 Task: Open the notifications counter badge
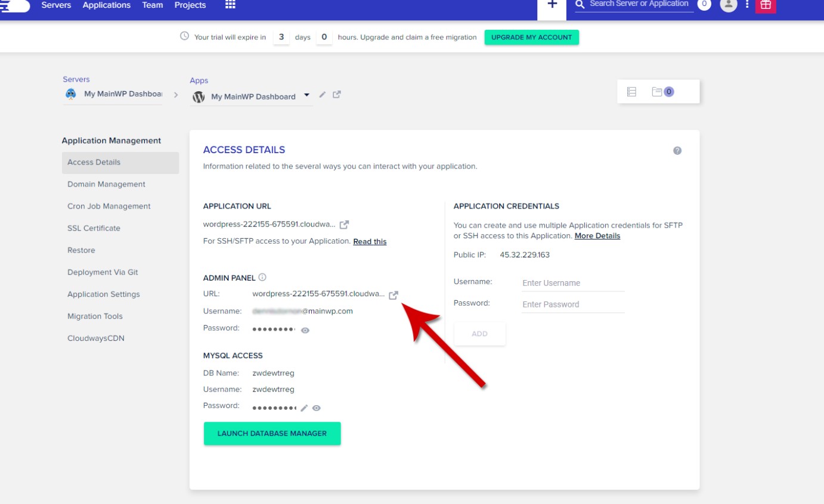click(x=704, y=5)
